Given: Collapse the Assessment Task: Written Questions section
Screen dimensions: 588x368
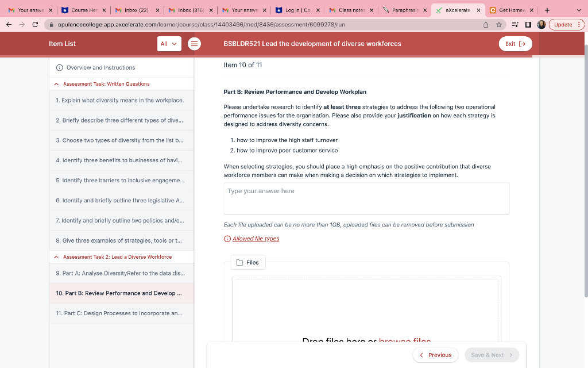Looking at the screenshot, I should pos(56,83).
